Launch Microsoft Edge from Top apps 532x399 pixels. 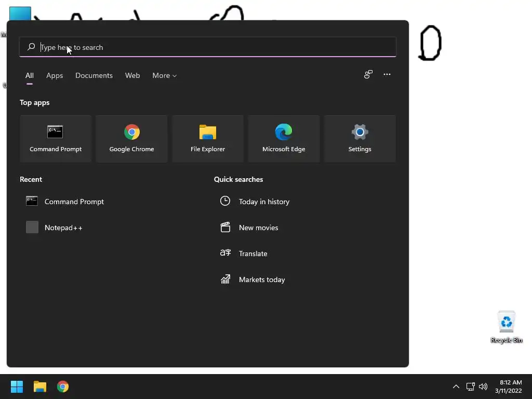(284, 139)
